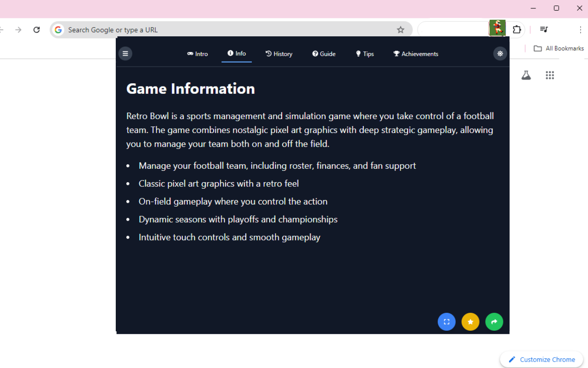
Task: Open the media control icon
Action: [544, 30]
